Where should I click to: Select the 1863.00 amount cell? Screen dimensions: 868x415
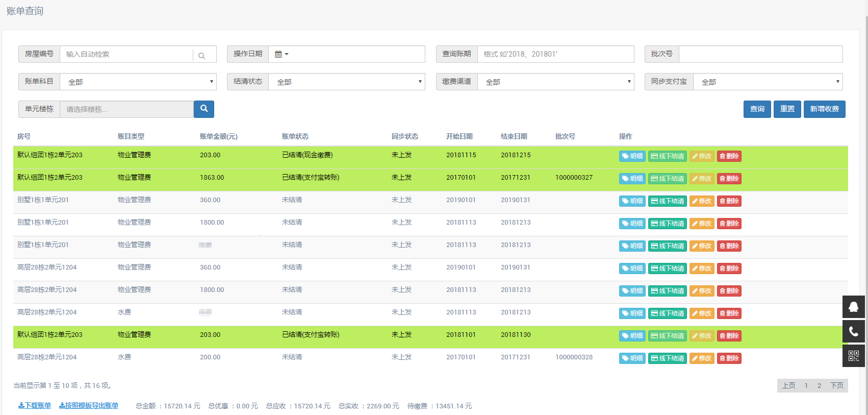(x=212, y=178)
